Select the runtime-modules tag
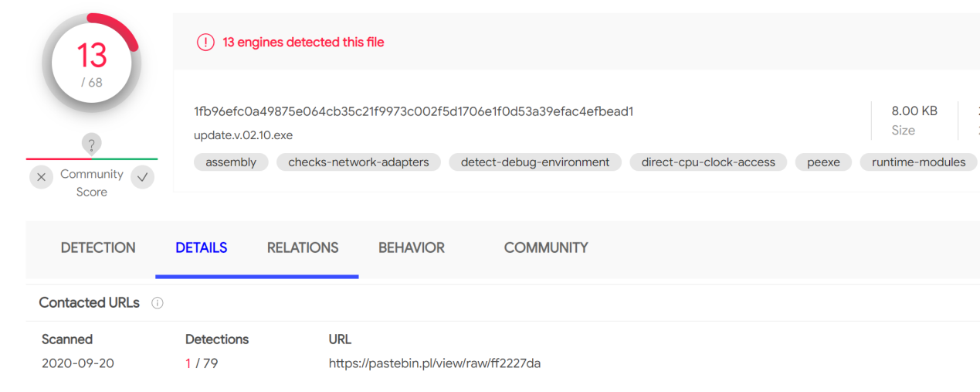 point(919,162)
